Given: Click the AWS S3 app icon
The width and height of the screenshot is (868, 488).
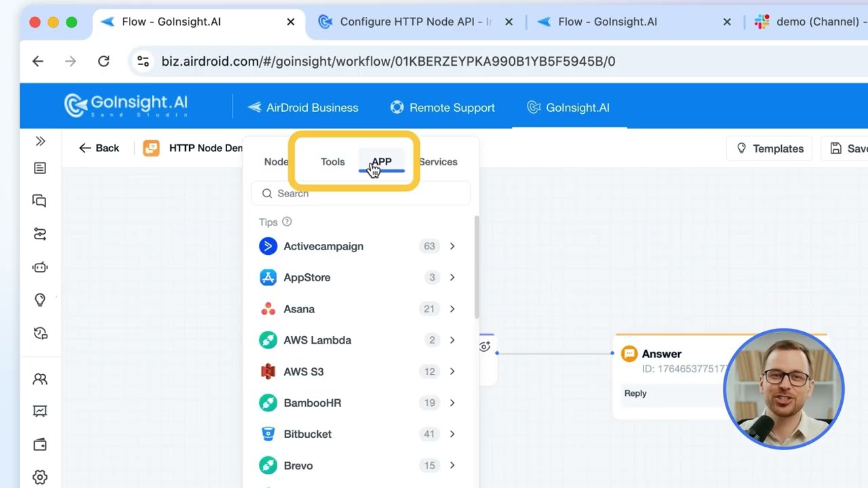Looking at the screenshot, I should coord(268,371).
